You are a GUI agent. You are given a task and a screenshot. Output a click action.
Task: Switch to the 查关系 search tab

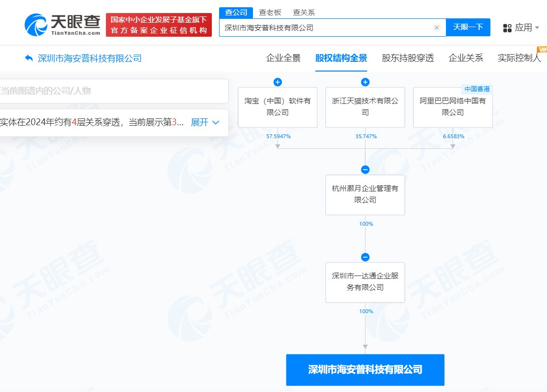click(304, 13)
